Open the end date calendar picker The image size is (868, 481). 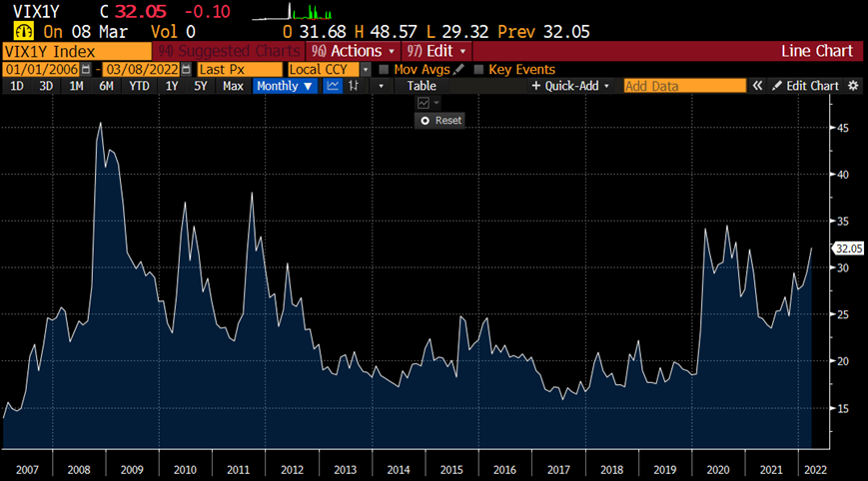point(187,69)
